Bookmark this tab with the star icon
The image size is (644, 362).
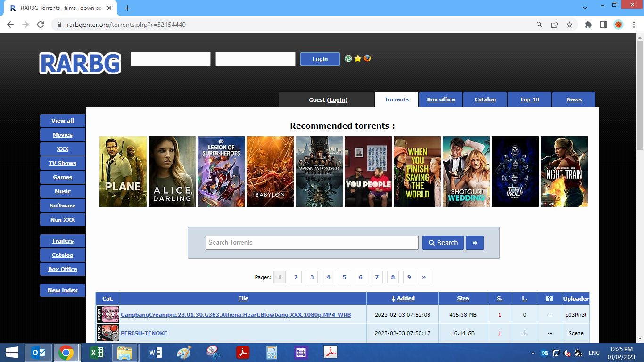[570, 25]
